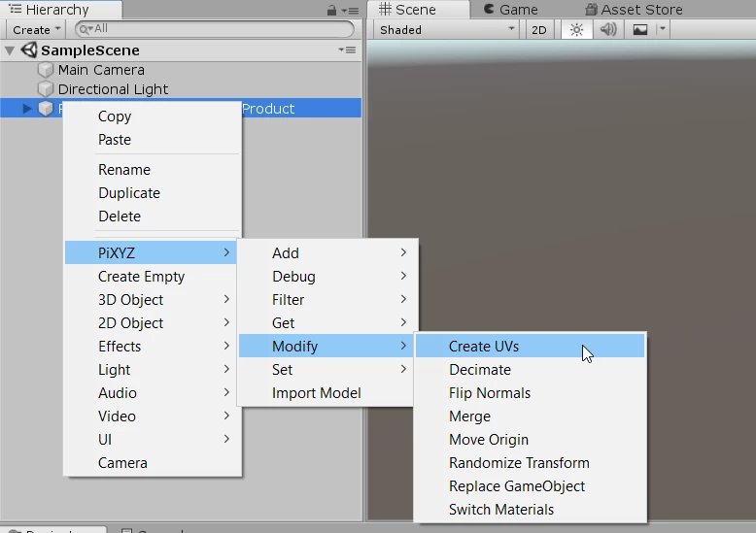Click the Directional Light cube icon
The image size is (756, 533).
[x=46, y=89]
